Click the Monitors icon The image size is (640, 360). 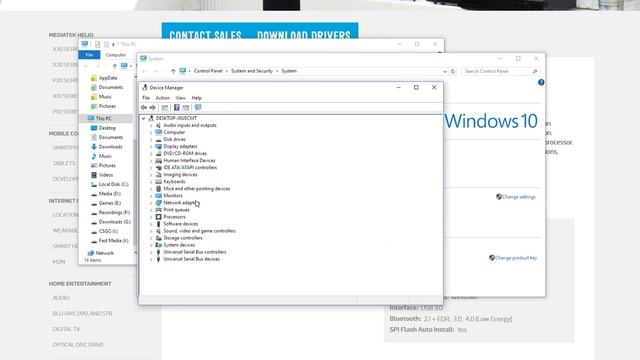[159, 196]
